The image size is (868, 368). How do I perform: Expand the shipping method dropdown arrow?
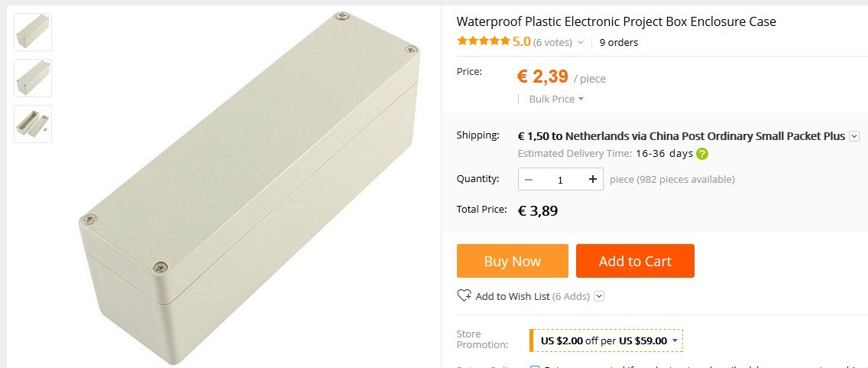854,136
